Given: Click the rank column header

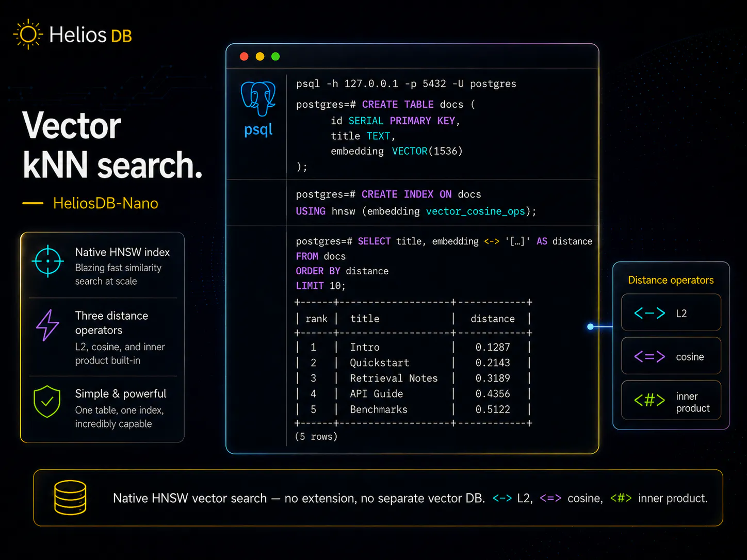Looking at the screenshot, I should click(316, 319).
